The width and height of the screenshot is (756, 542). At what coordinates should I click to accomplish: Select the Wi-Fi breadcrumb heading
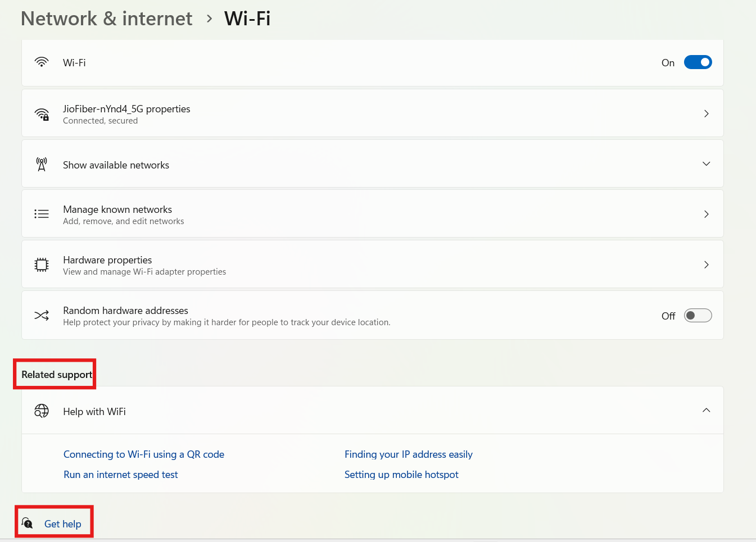(247, 18)
